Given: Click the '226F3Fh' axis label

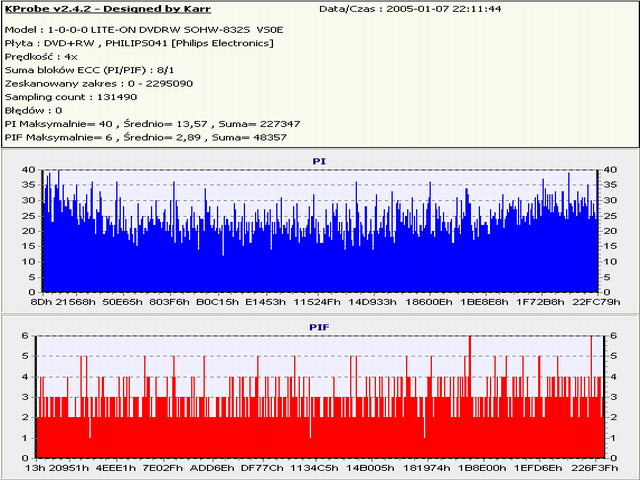Looking at the screenshot, I should click(x=594, y=468).
